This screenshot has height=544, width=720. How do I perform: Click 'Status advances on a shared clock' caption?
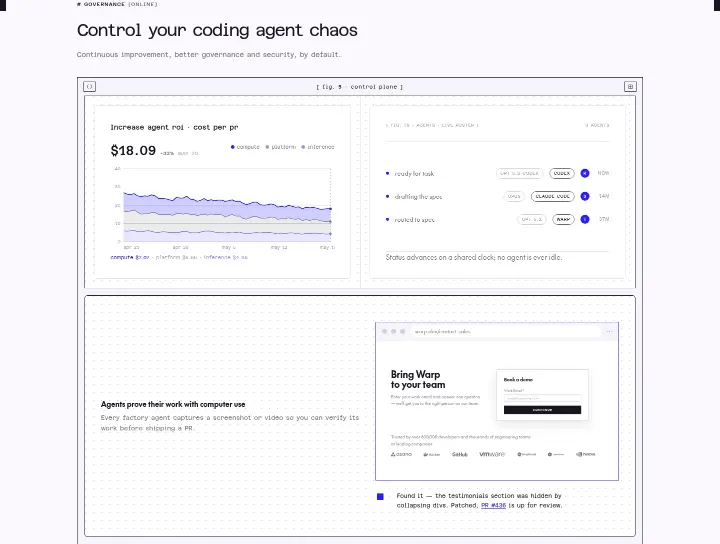coord(473,258)
